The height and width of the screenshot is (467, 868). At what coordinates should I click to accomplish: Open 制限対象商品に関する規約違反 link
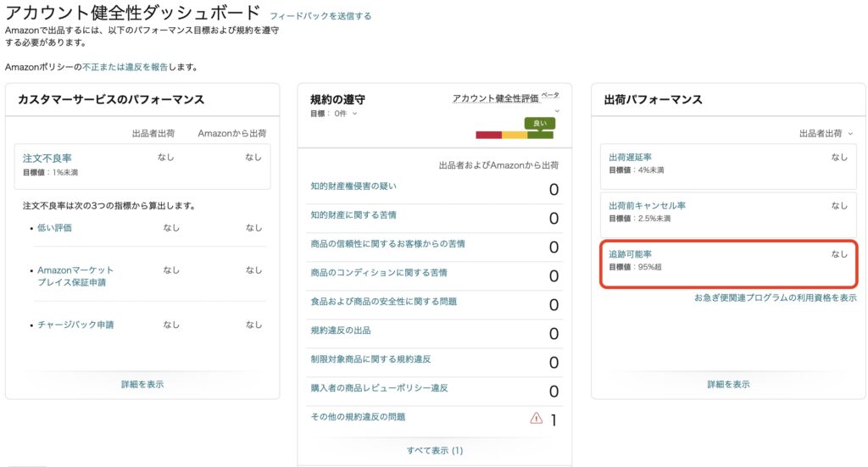click(370, 359)
